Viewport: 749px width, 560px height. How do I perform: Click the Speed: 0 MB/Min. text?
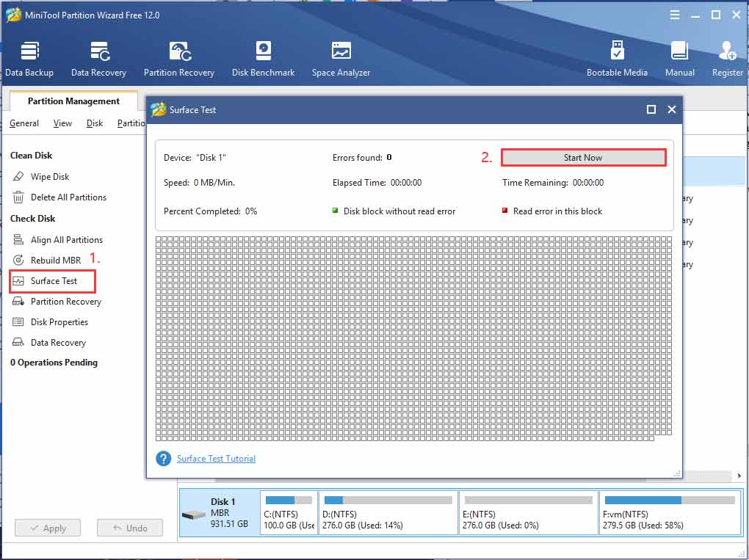(x=199, y=182)
